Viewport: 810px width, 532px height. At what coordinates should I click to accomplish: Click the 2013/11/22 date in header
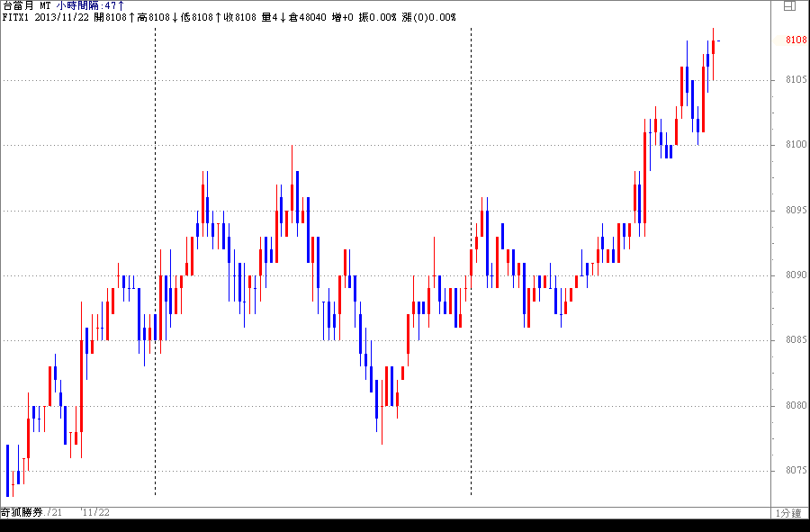pyautogui.click(x=62, y=17)
